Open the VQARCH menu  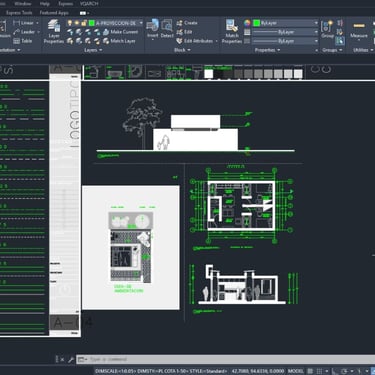click(89, 4)
